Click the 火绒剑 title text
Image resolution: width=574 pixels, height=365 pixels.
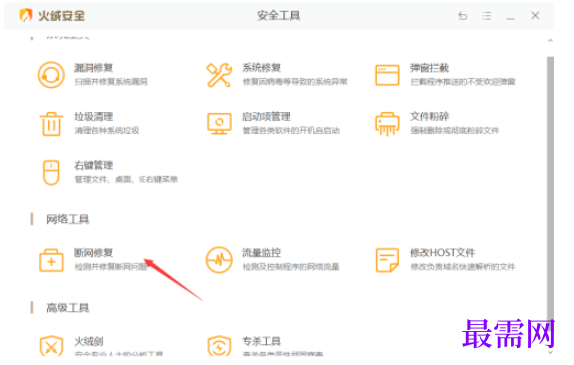click(x=89, y=342)
